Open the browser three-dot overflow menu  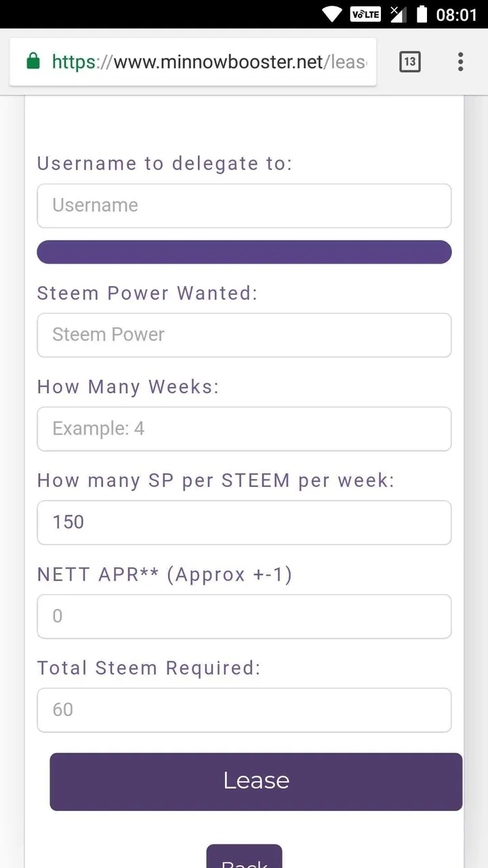460,62
